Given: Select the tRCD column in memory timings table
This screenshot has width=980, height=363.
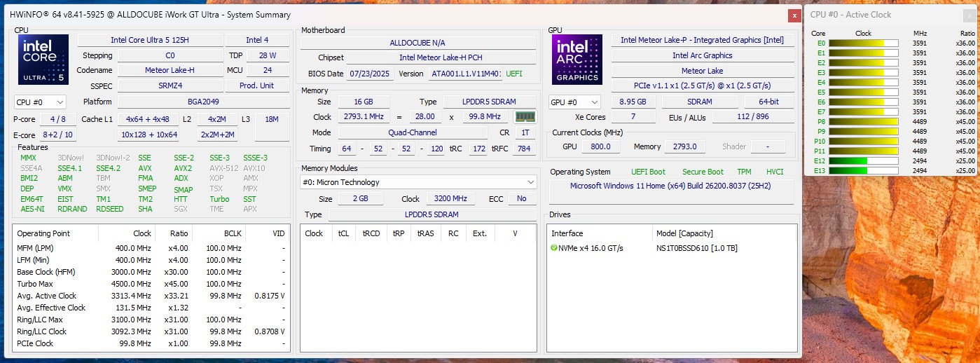Looking at the screenshot, I should (371, 233).
